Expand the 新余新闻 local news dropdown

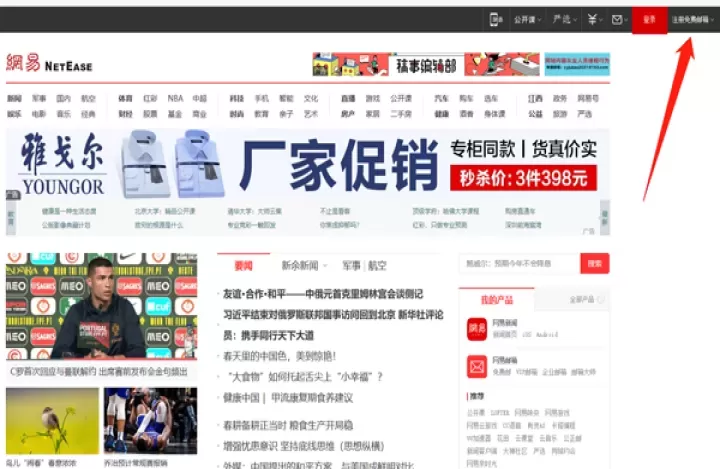304,266
